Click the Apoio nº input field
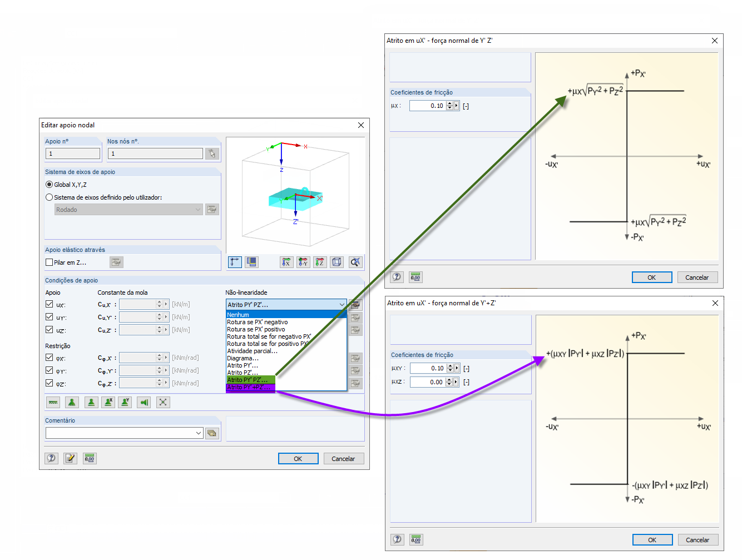Image resolution: width=742 pixels, height=560 pixels. coord(73,153)
